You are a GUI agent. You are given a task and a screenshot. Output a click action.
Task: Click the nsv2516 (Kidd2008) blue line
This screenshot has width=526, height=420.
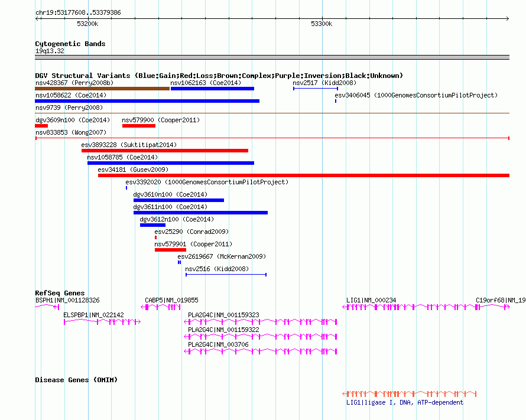pos(226,275)
